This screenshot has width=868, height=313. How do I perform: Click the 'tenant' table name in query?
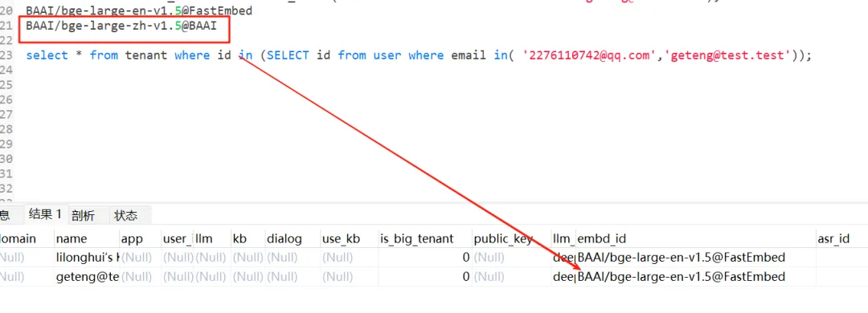tap(146, 55)
